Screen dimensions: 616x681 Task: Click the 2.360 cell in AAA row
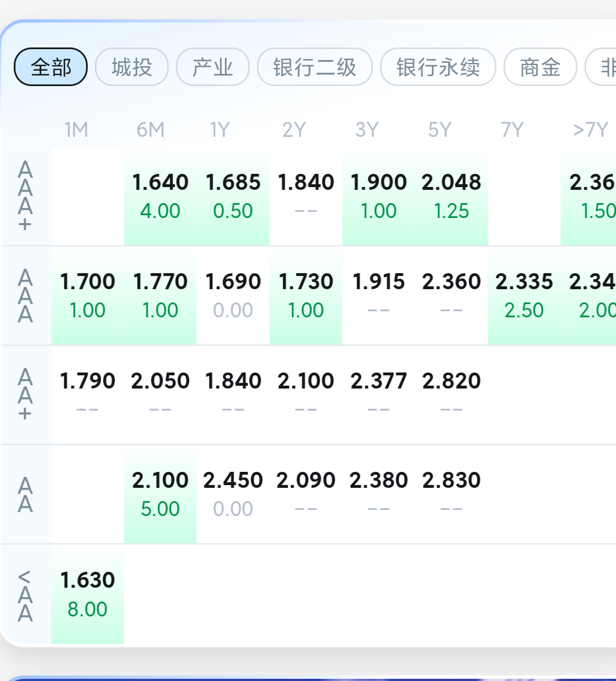pos(452,296)
